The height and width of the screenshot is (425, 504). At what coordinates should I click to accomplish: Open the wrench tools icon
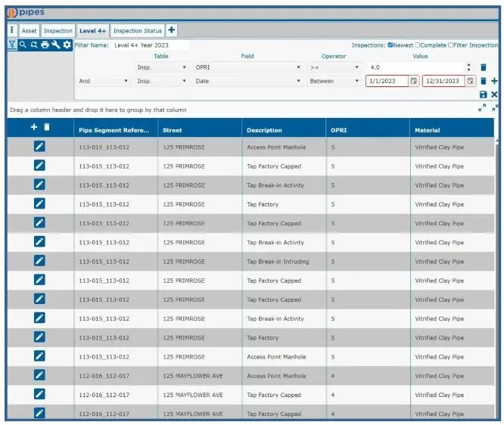tap(55, 45)
